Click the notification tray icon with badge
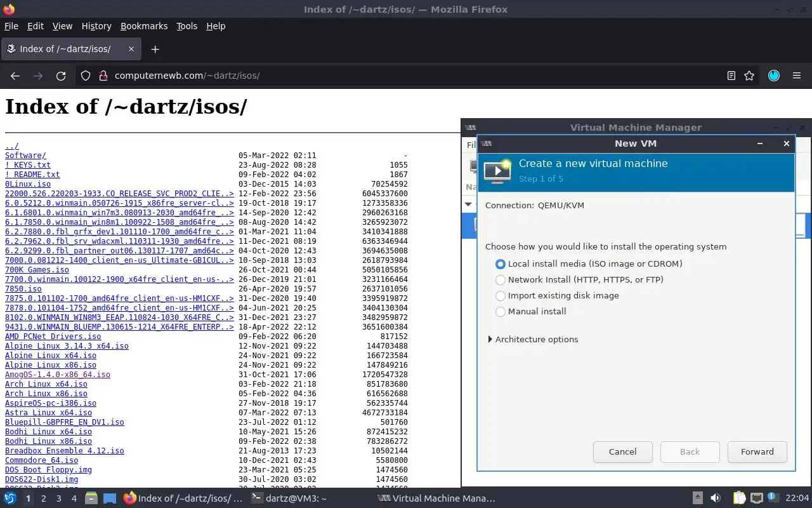The width and height of the screenshot is (812, 508). [773, 498]
